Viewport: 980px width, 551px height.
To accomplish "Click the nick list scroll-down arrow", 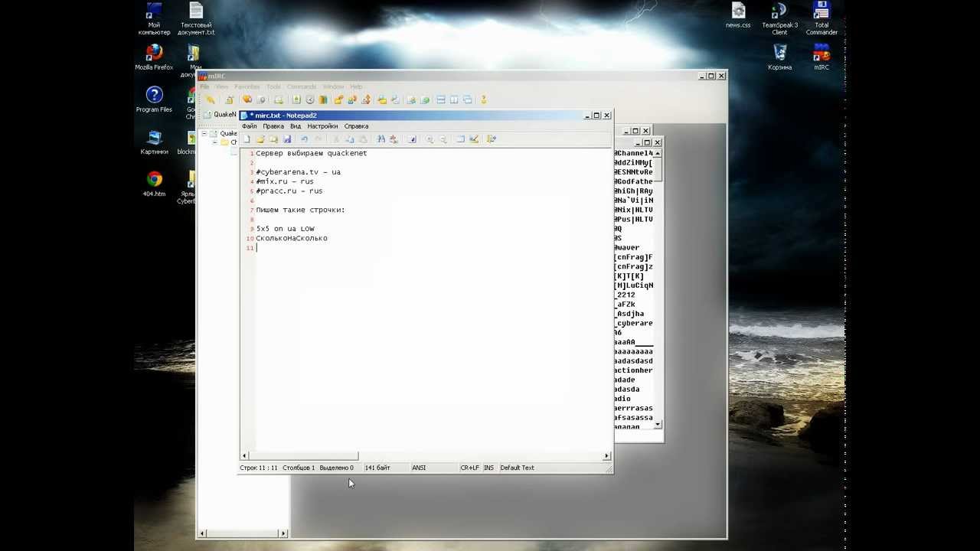I will pyautogui.click(x=657, y=425).
